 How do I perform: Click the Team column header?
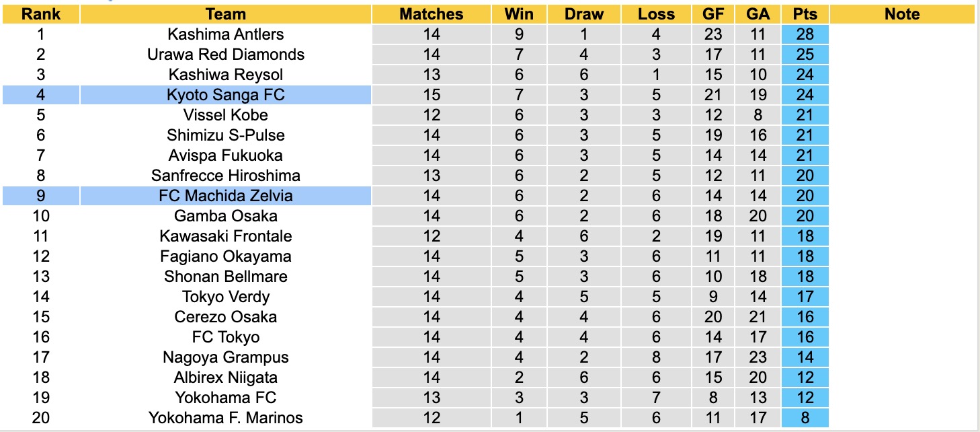point(226,14)
